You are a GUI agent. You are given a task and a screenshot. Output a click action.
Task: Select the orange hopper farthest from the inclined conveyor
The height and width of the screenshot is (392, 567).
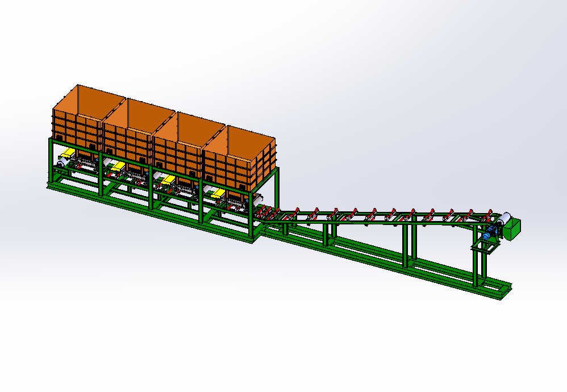click(89, 118)
